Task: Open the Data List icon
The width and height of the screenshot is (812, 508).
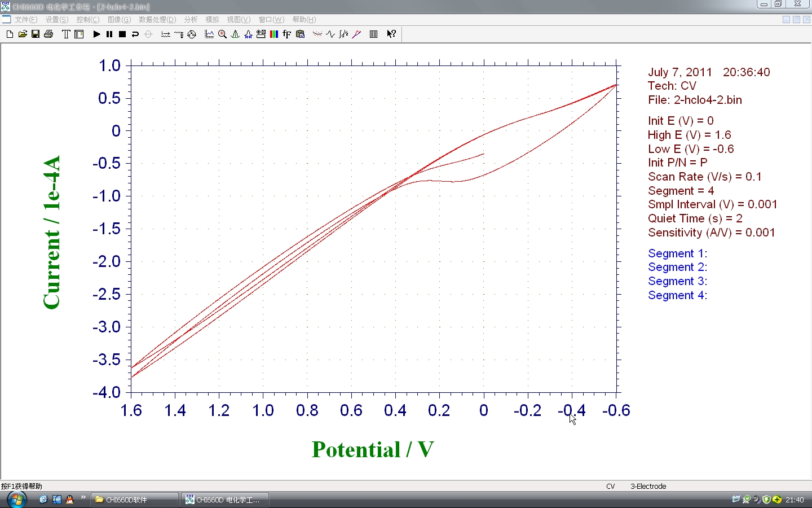Action: (373, 34)
